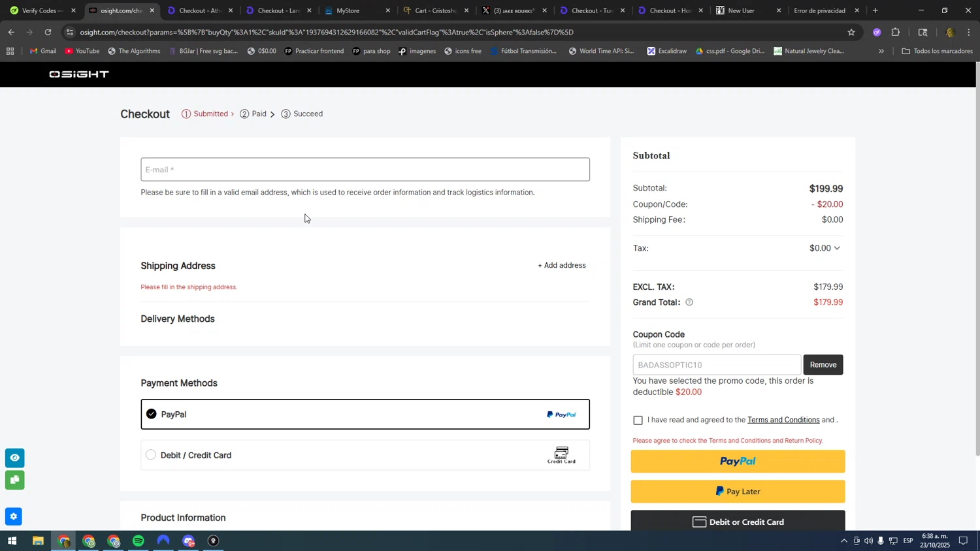This screenshot has height=551, width=980.
Task: Open new tab with plus button
Action: click(875, 10)
